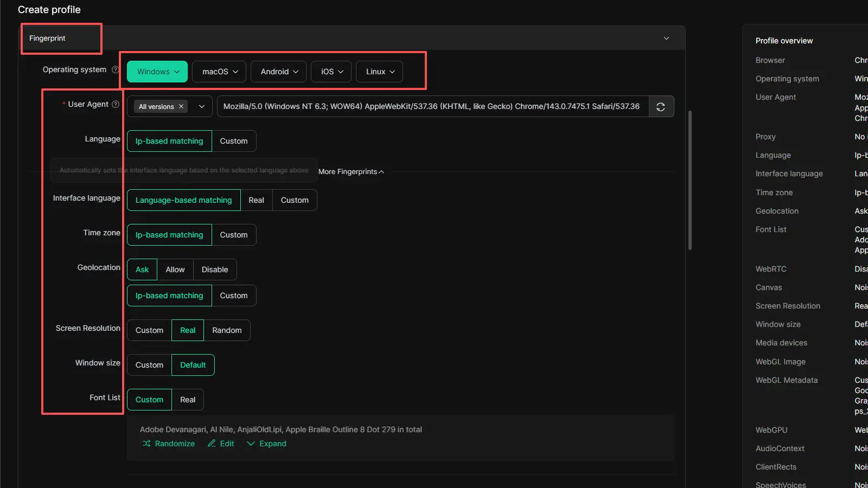The height and width of the screenshot is (488, 868).
Task: Expand the font list
Action: click(266, 444)
